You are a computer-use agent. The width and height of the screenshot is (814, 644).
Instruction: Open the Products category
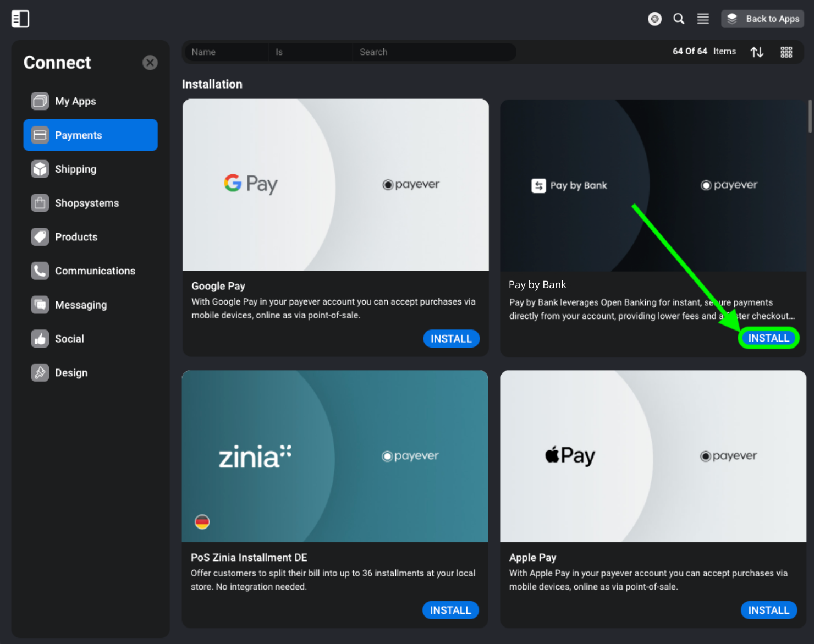91,237
